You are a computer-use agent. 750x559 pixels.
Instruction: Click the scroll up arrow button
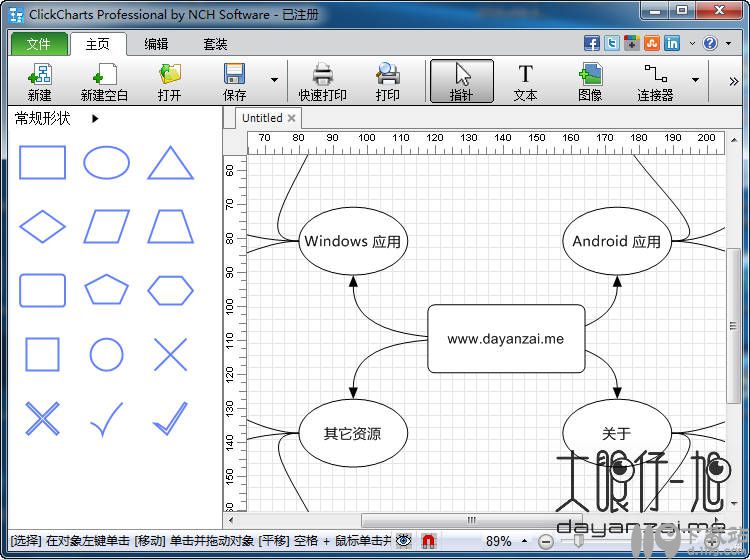tap(733, 140)
